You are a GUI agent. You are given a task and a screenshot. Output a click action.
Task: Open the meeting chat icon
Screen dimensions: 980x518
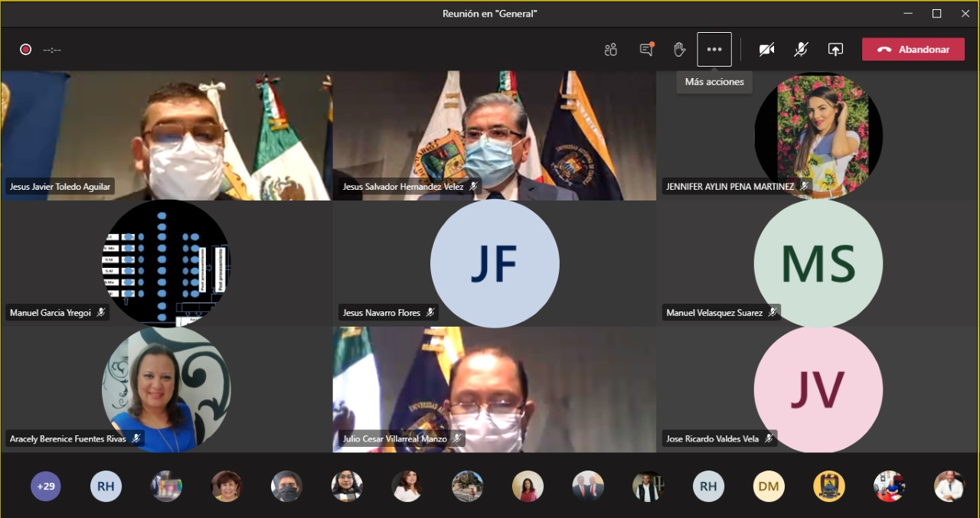click(x=646, y=50)
